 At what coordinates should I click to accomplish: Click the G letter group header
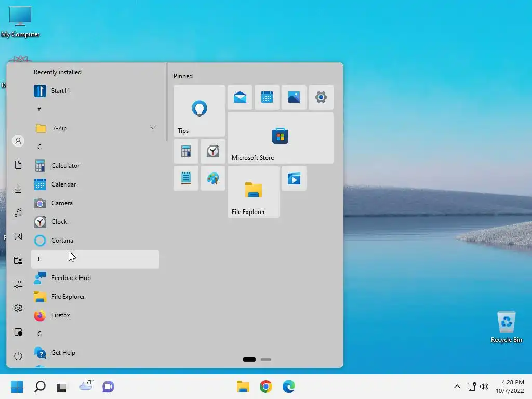pos(95,334)
